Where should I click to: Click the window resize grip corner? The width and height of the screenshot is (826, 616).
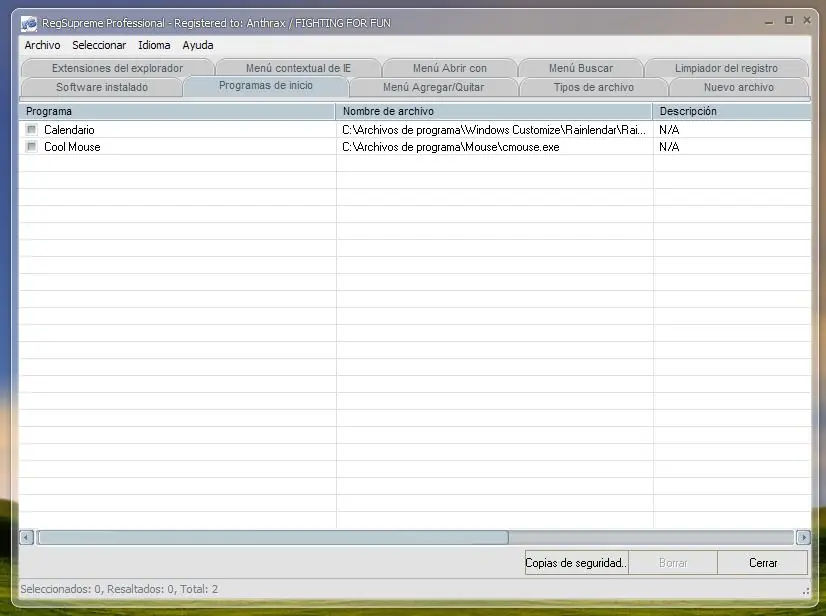806,591
